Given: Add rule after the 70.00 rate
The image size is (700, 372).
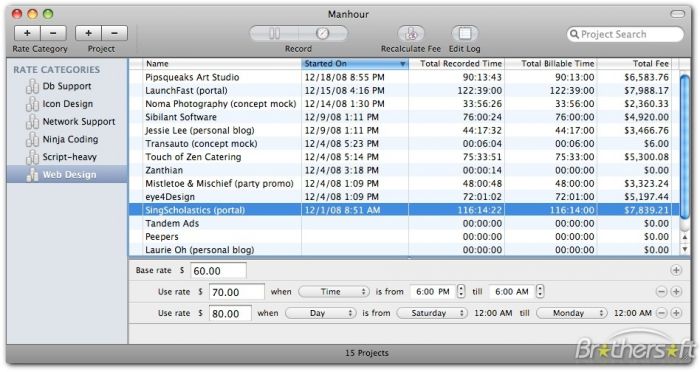Looking at the screenshot, I should click(x=676, y=292).
